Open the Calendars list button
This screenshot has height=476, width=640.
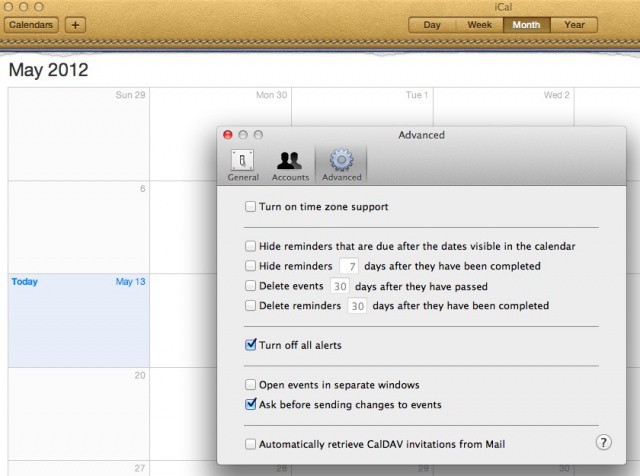tap(32, 25)
